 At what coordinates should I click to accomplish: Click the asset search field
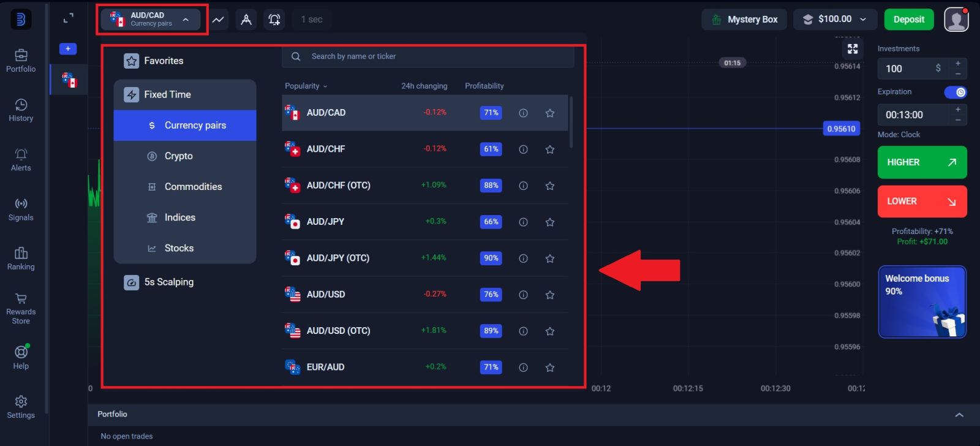point(429,56)
